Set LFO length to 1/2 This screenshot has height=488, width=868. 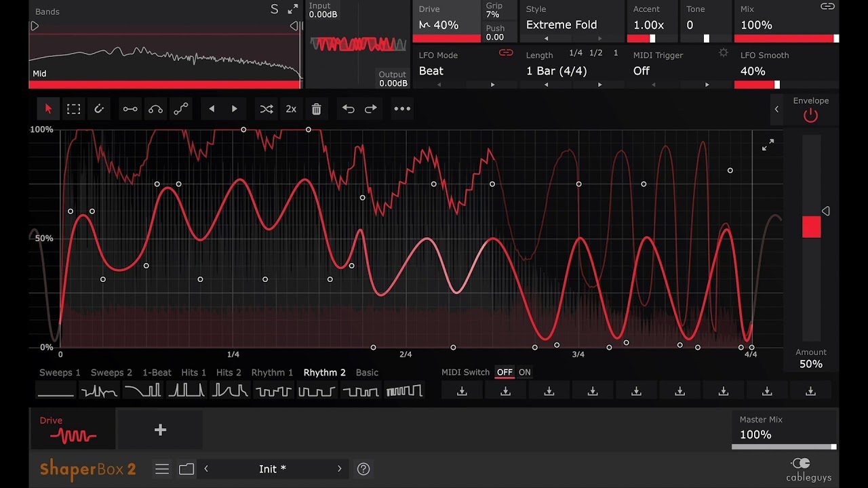596,53
